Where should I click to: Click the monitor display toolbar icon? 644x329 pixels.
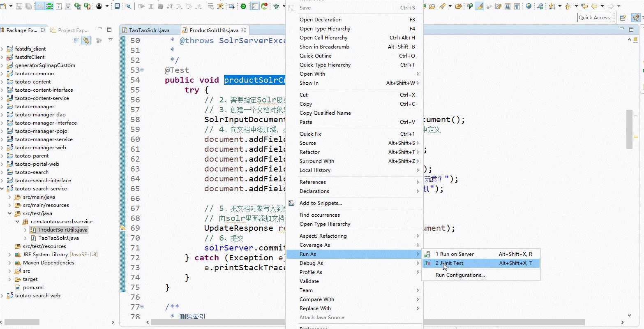click(117, 6)
